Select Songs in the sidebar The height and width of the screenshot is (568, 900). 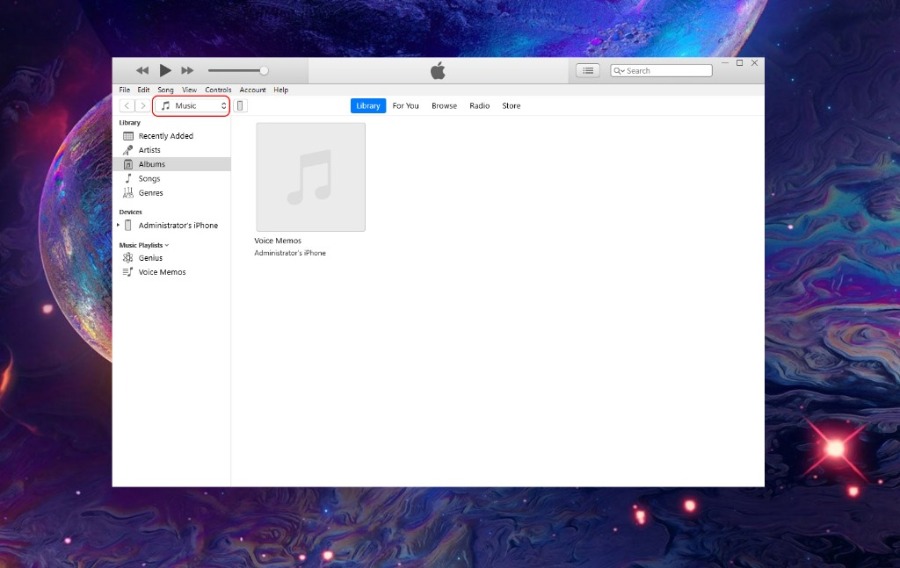(172, 178)
